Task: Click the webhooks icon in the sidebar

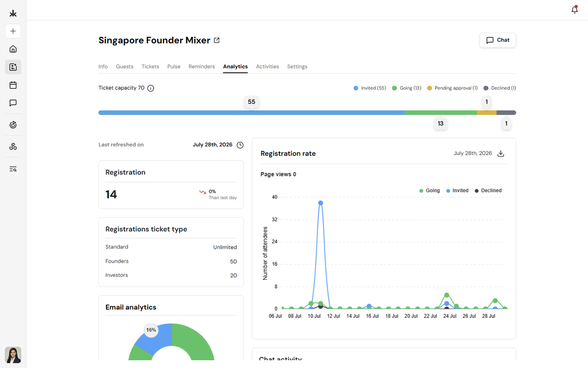Action: tap(13, 147)
